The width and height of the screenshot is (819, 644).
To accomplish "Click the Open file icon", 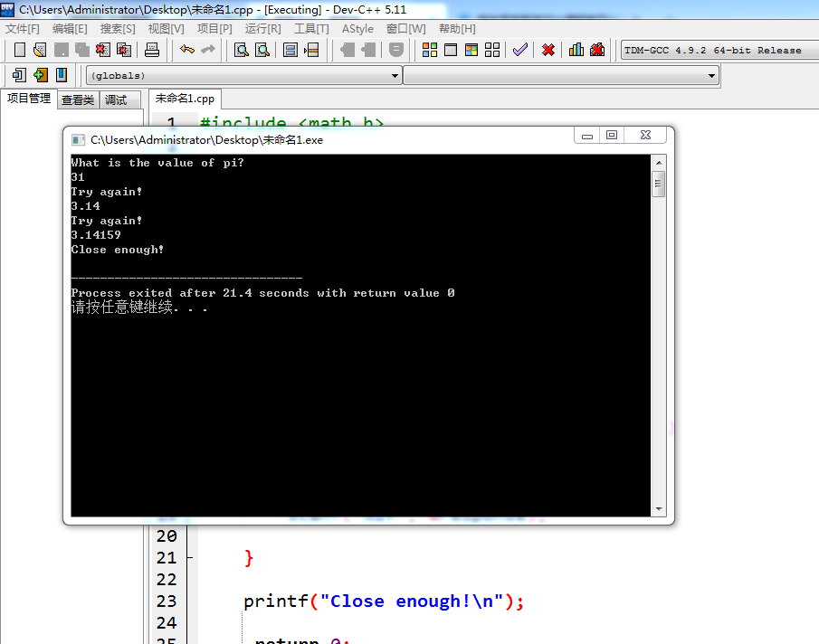I will click(40, 50).
